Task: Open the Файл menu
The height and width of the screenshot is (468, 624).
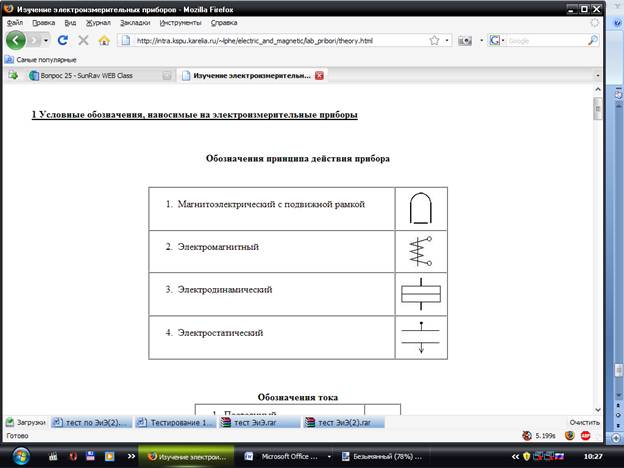Action: coord(15,23)
